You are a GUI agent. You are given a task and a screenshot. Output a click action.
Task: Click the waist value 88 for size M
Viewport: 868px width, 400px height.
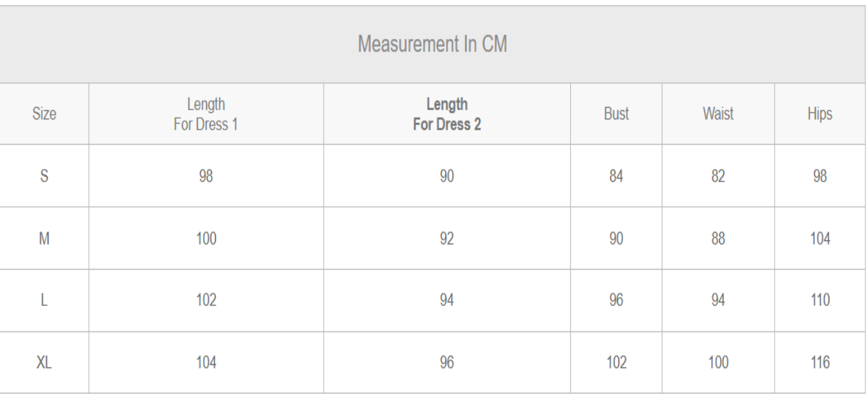719,239
